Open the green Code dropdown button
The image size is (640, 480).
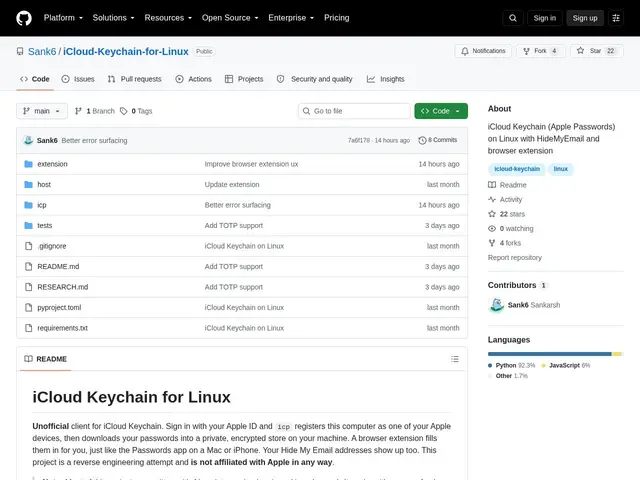[x=441, y=111]
